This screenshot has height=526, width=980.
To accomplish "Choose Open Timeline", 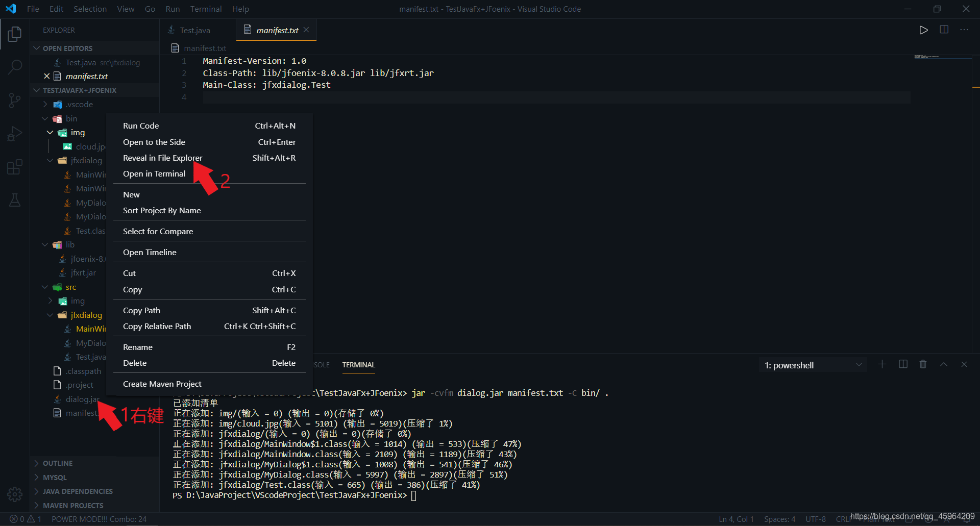I will point(209,252).
